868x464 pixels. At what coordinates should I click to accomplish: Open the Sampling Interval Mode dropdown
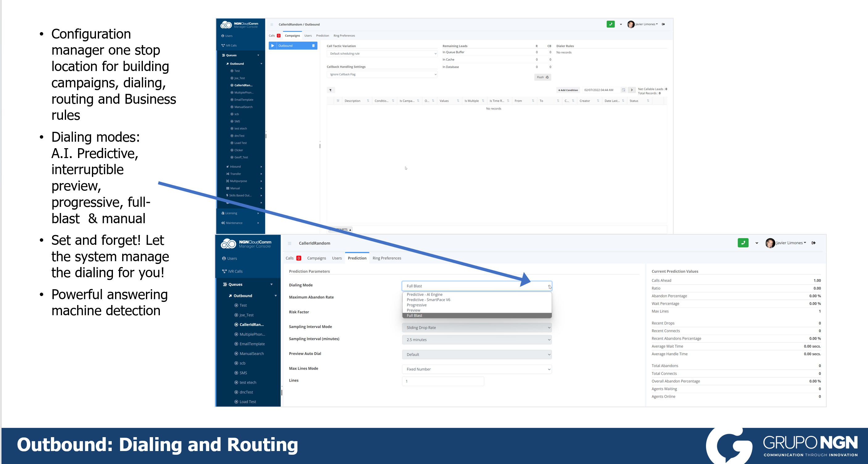coord(476,328)
